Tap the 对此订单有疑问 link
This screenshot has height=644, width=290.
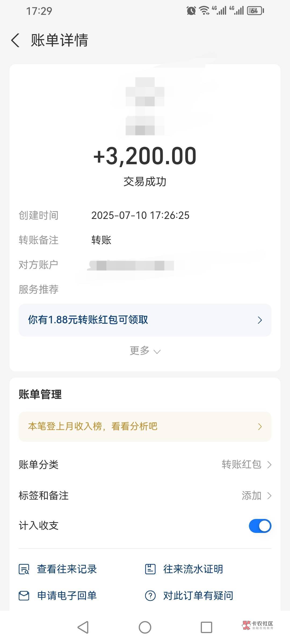click(x=198, y=596)
